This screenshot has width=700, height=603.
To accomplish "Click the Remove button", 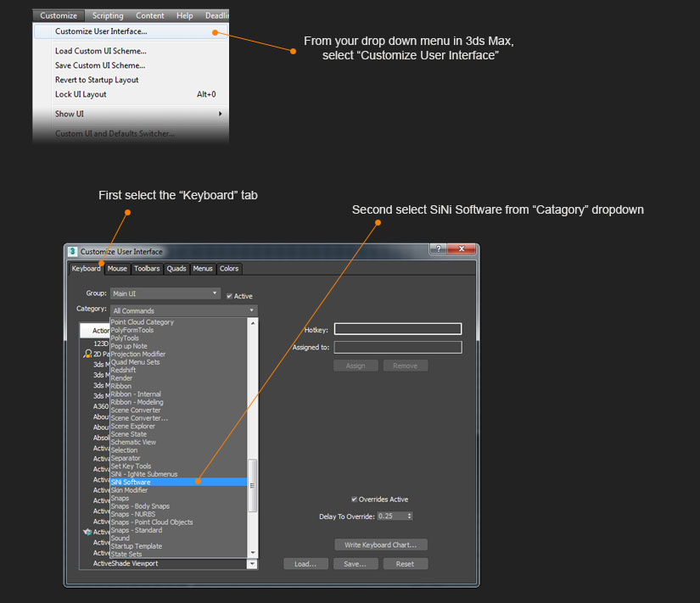I will click(406, 366).
